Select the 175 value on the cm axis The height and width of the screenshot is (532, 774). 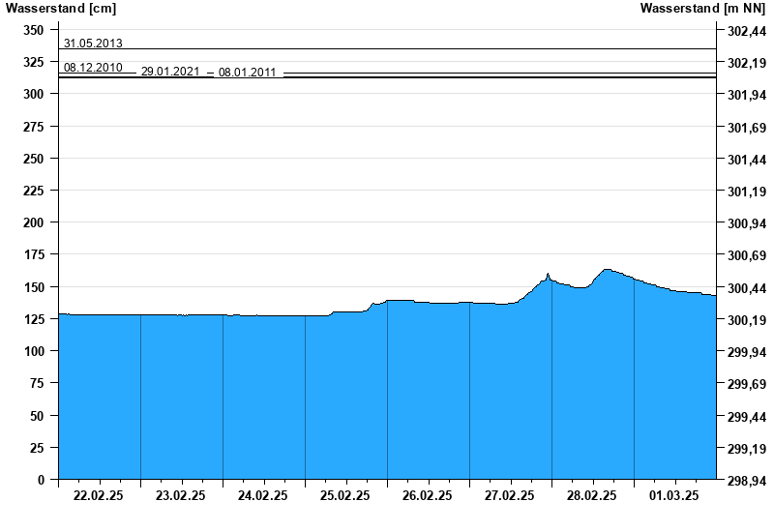coord(34,255)
